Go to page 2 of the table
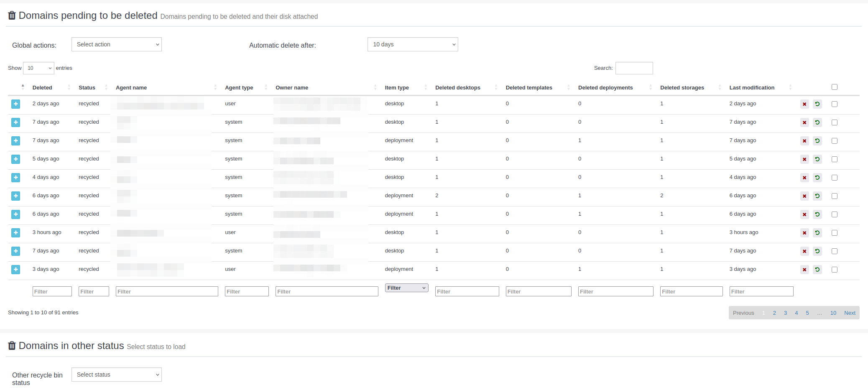 coord(774,313)
